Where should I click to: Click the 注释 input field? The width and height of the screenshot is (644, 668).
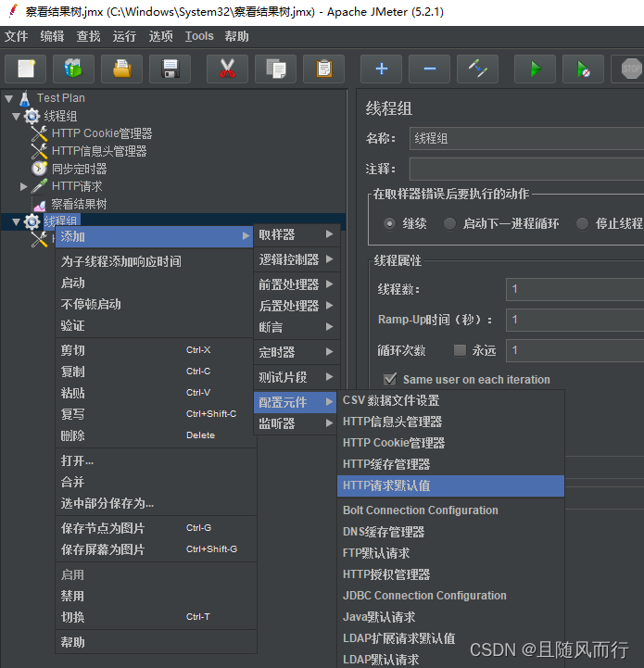(526, 170)
